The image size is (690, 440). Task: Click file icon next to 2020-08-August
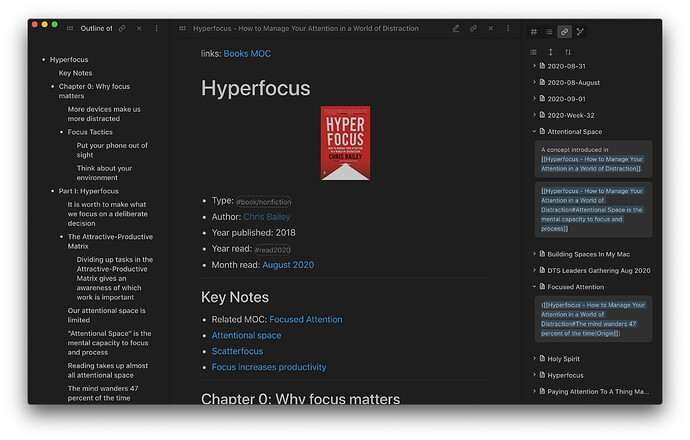coord(542,82)
